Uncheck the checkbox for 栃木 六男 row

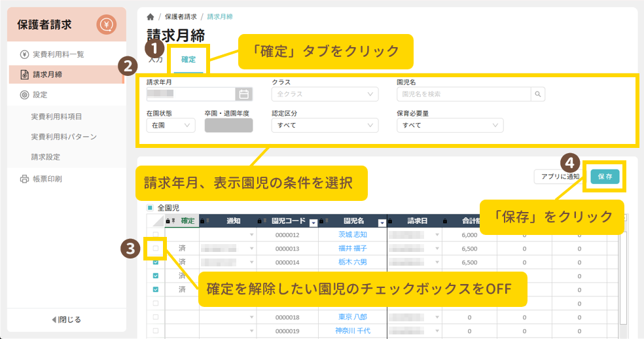156,262
